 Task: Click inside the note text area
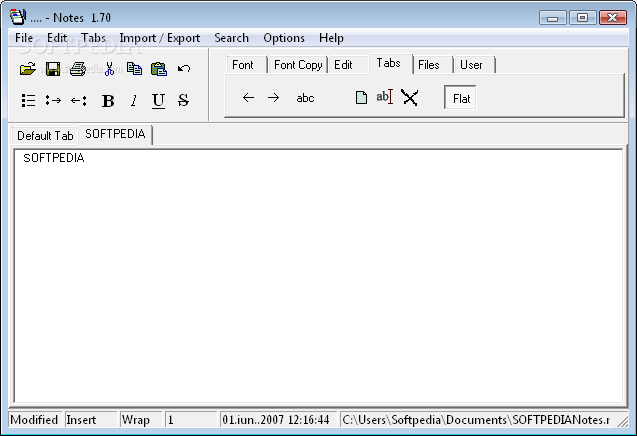(318, 276)
